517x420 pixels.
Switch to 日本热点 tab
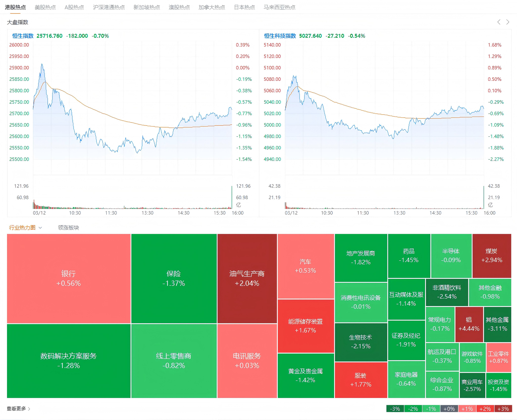(x=244, y=7)
